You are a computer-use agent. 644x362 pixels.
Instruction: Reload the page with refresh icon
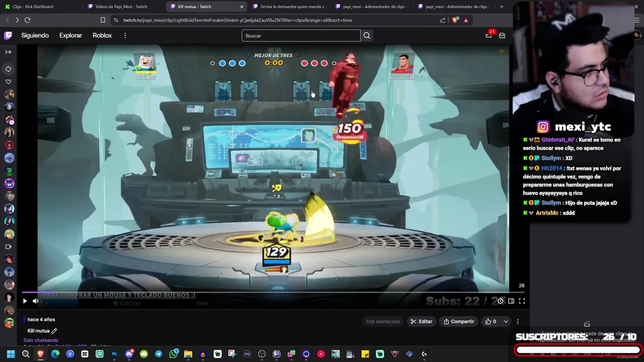point(28,20)
